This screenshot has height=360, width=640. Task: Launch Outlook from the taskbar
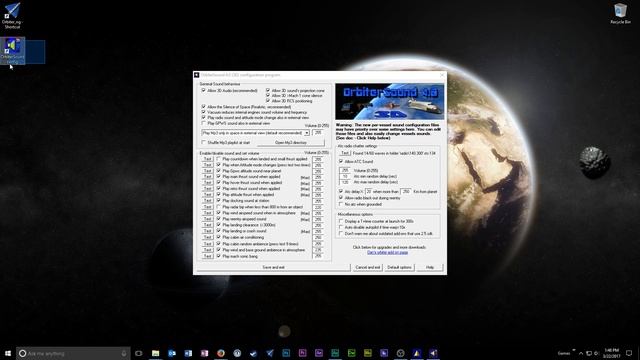pos(172,353)
